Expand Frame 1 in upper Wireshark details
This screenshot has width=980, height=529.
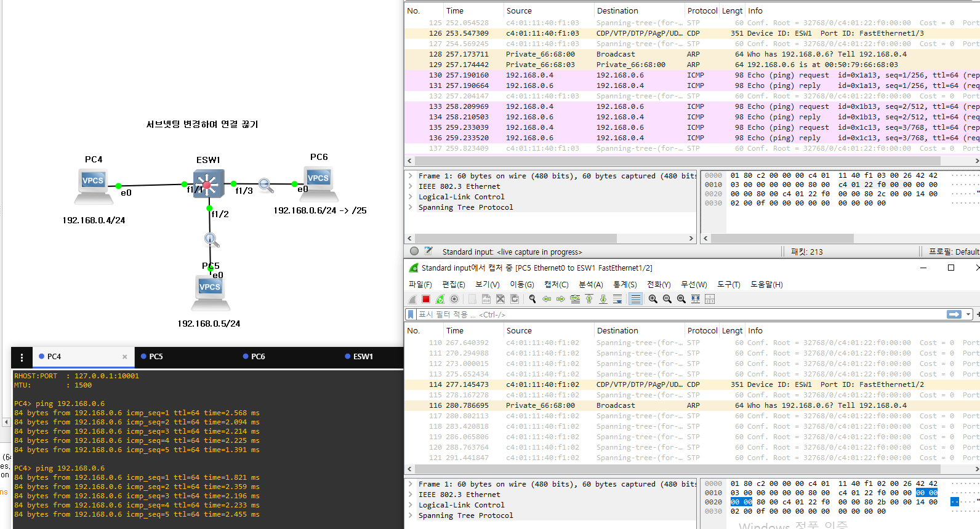coord(411,176)
